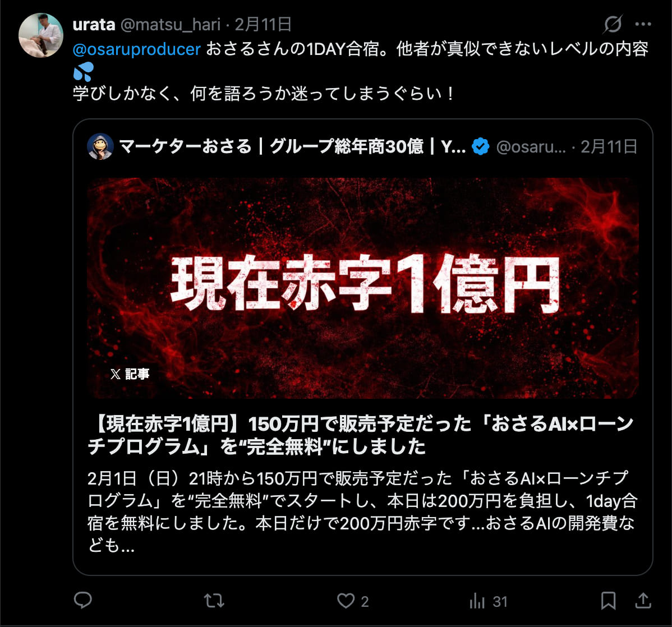Image resolution: width=672 pixels, height=627 pixels.
Task: Open article headline 【現在赤字1億円】150万円で販売予定
Action: pos(361,435)
